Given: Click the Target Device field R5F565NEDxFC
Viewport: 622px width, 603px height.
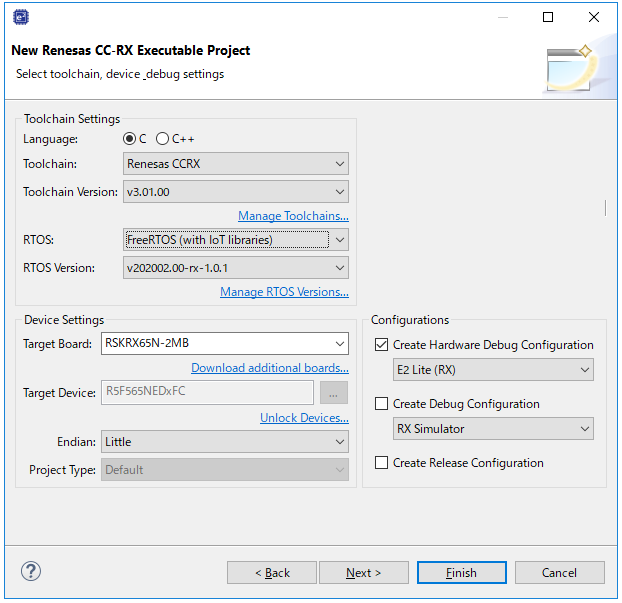Looking at the screenshot, I should tap(207, 393).
